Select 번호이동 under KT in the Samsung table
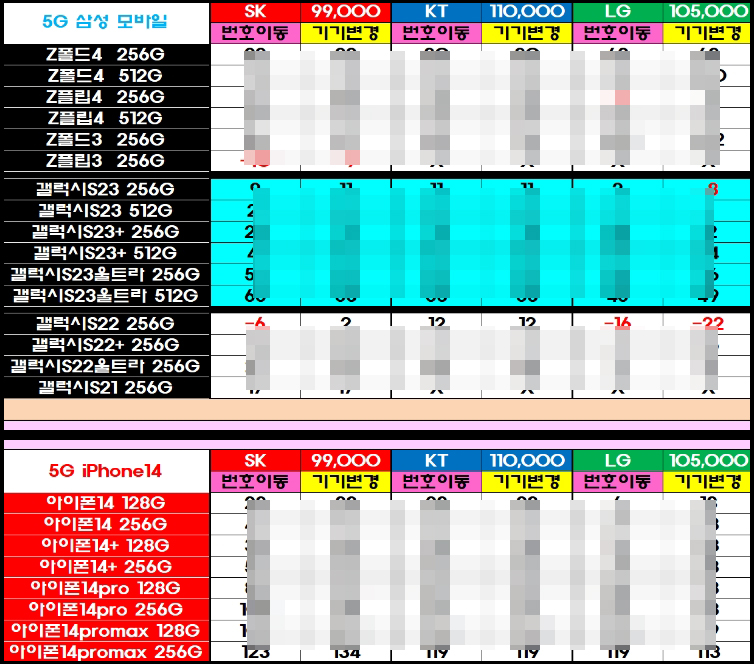Viewport: 754px width, 664px height. coord(436,33)
